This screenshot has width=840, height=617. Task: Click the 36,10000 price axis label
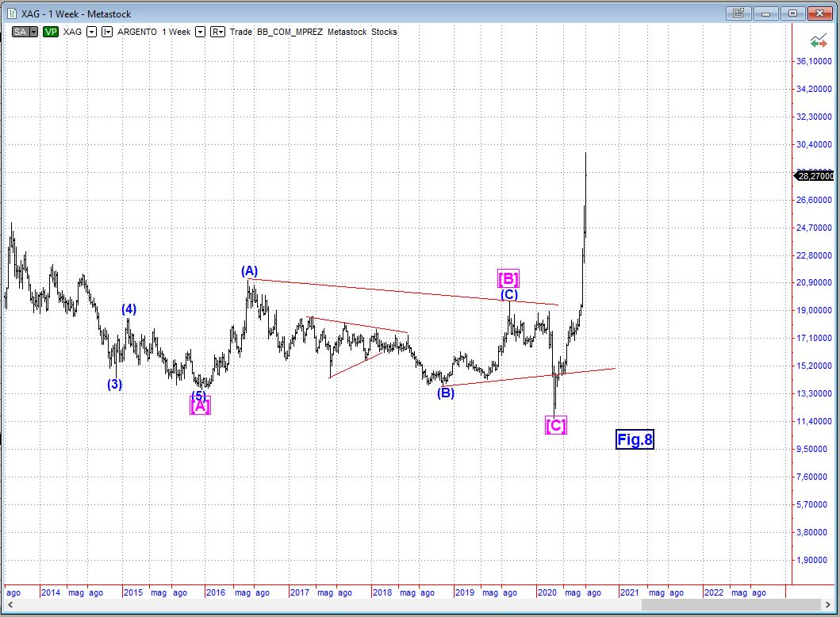click(814, 61)
